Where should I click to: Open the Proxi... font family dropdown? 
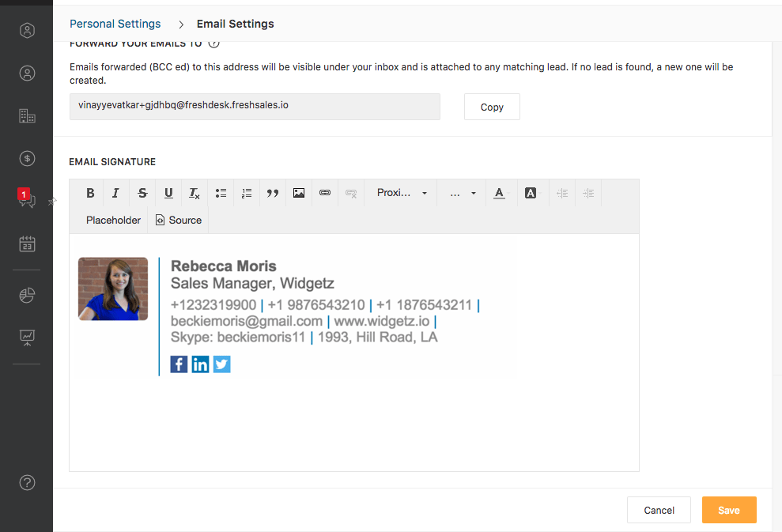tap(402, 193)
